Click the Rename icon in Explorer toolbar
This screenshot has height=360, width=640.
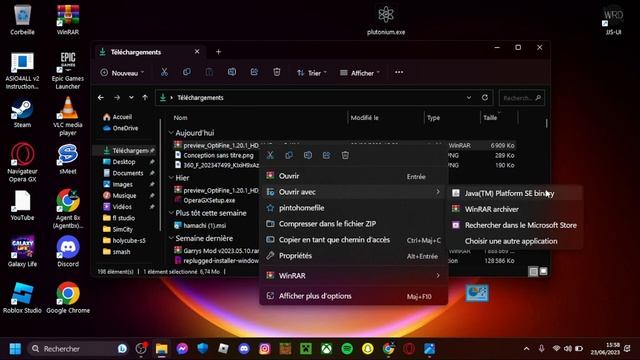point(231,72)
